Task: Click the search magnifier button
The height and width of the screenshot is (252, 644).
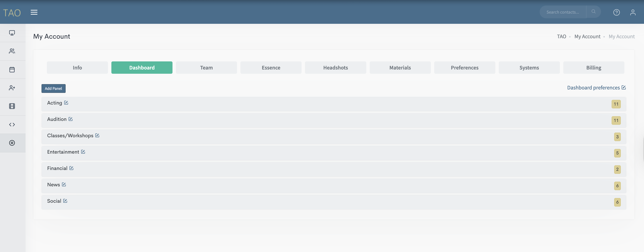Action: coord(593,12)
